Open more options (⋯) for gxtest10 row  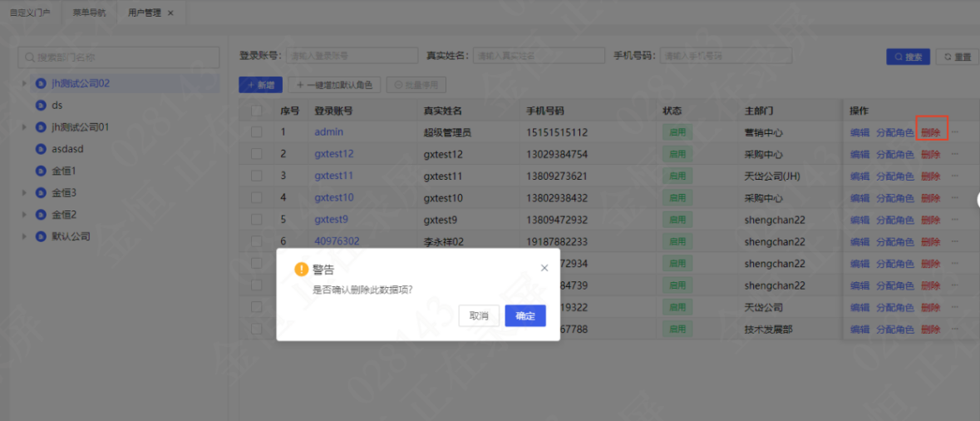point(954,198)
